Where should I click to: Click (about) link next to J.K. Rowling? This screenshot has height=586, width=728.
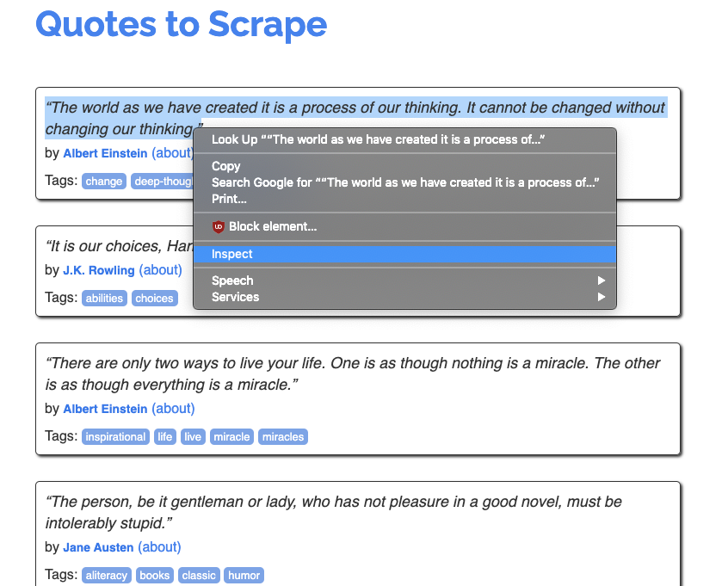click(x=160, y=270)
